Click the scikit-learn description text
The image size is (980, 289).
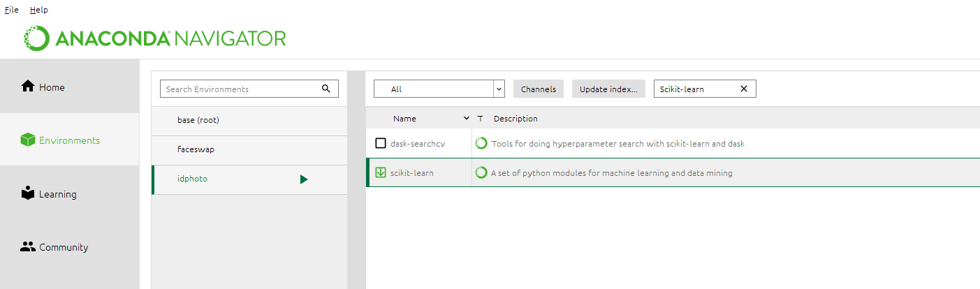tap(612, 172)
